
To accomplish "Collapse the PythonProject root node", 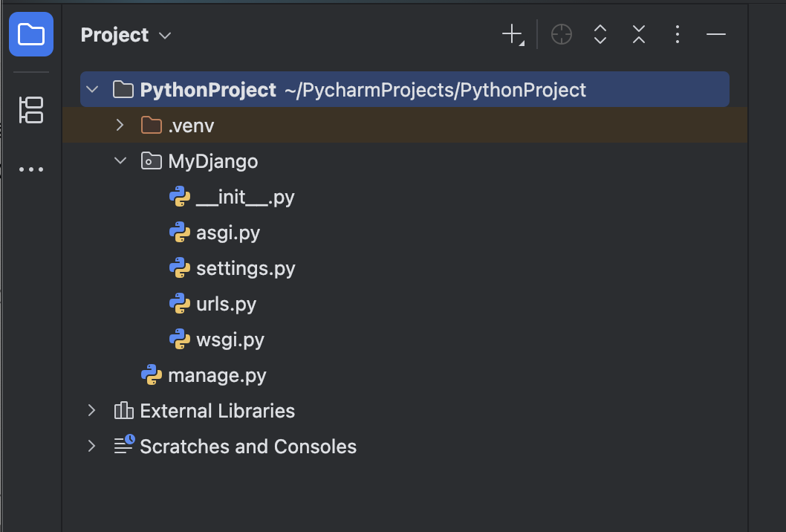I will (x=92, y=90).
